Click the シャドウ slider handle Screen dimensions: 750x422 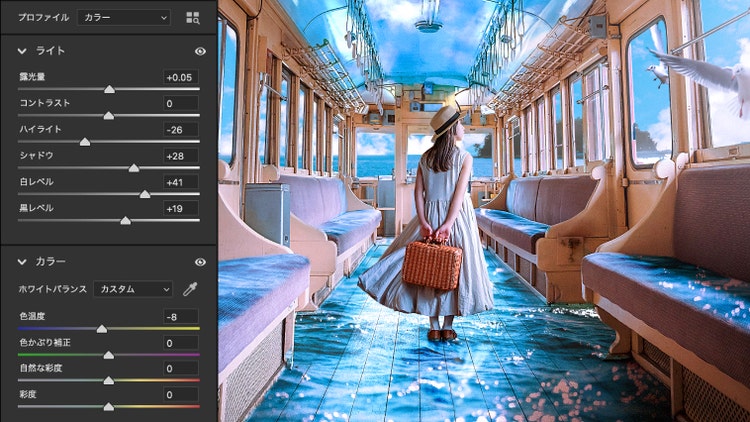tap(134, 168)
